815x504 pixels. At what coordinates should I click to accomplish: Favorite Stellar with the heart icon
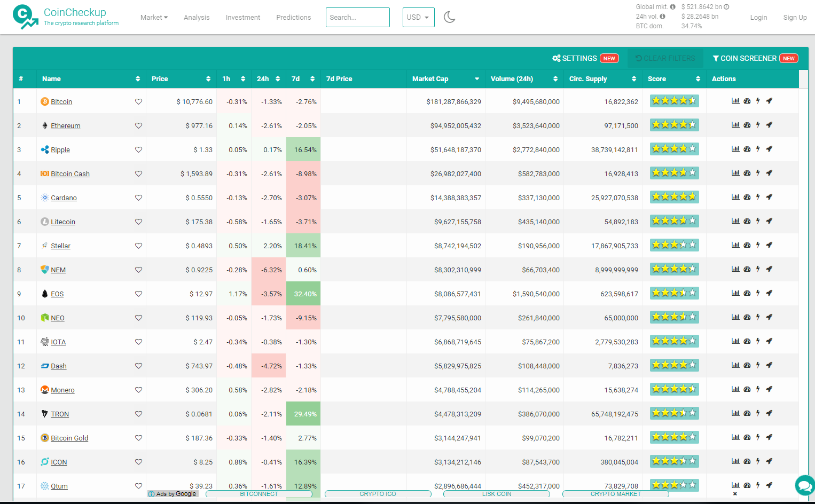[138, 246]
